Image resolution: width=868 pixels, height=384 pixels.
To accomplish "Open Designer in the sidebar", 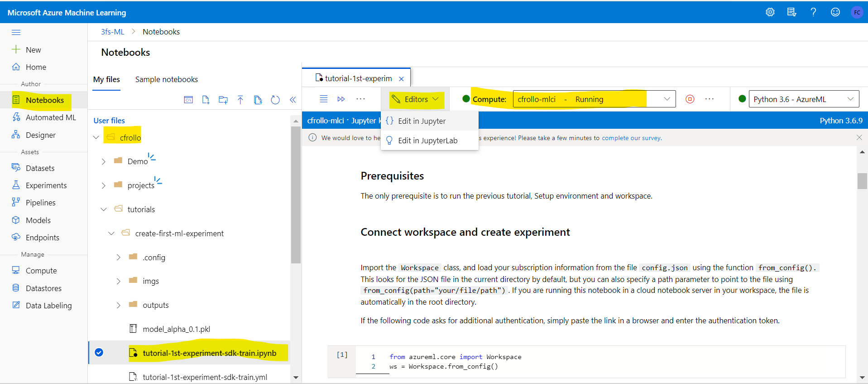I will (x=34, y=135).
